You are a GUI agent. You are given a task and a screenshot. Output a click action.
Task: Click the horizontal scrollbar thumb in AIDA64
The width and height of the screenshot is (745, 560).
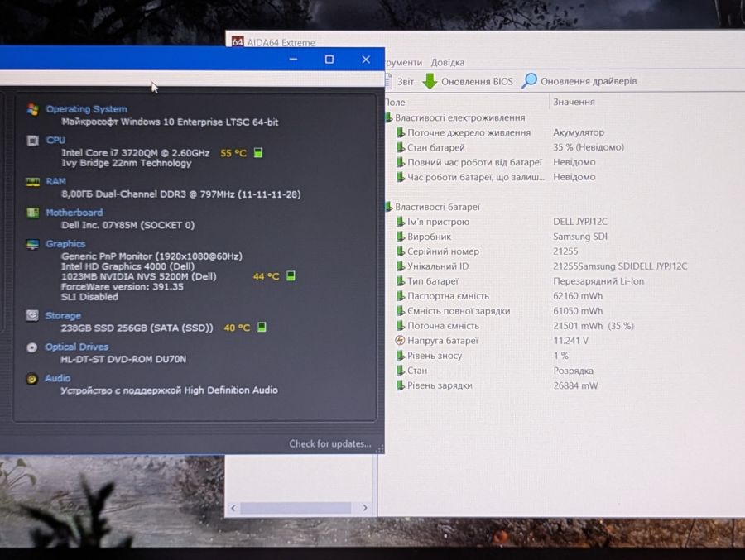[x=296, y=508]
